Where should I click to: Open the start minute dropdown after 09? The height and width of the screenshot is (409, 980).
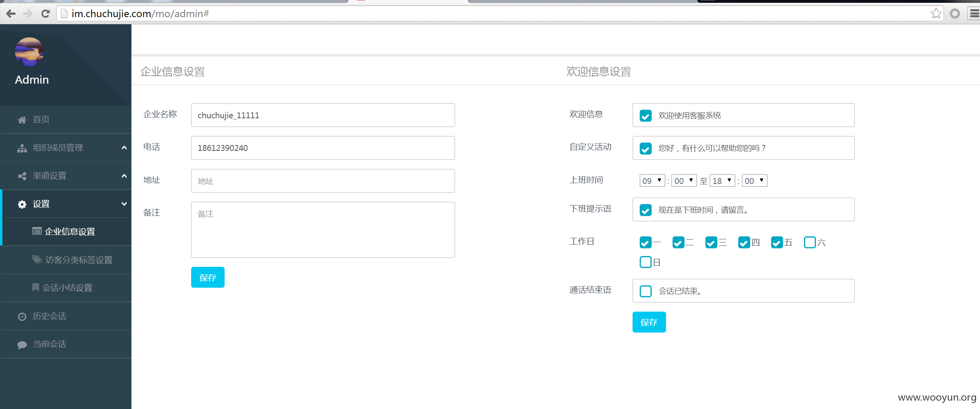click(684, 181)
